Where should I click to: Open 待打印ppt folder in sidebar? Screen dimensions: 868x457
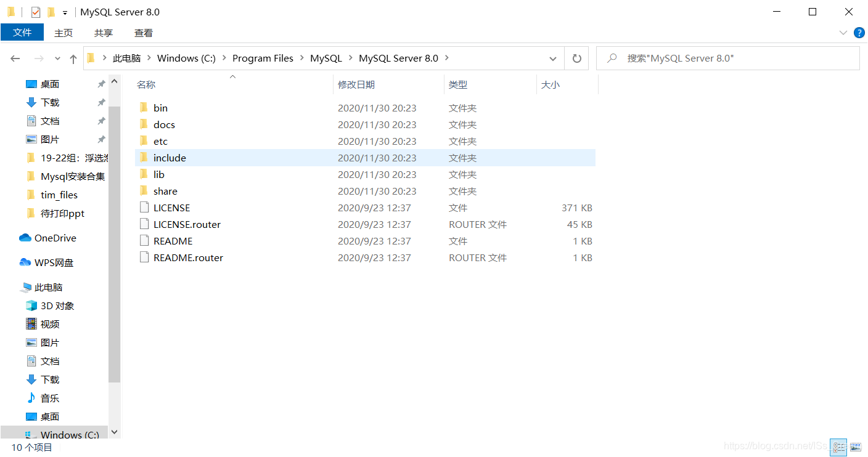(55, 213)
